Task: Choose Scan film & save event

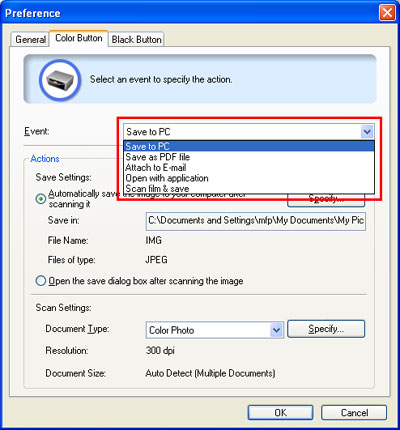Action: 249,188
